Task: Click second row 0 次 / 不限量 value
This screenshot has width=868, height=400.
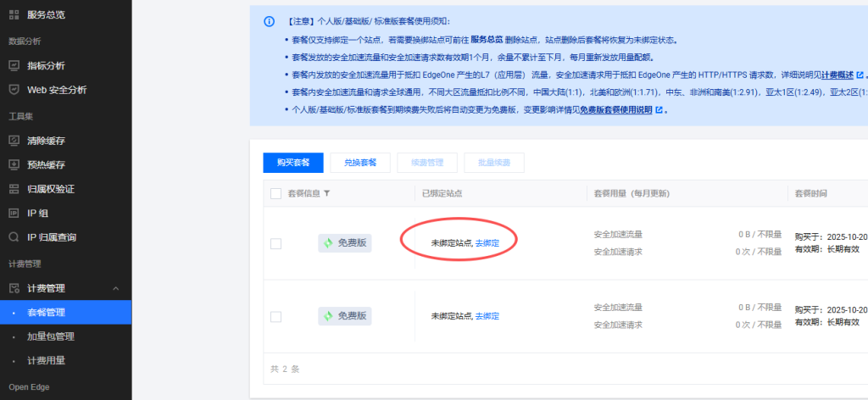Action: coord(759,325)
